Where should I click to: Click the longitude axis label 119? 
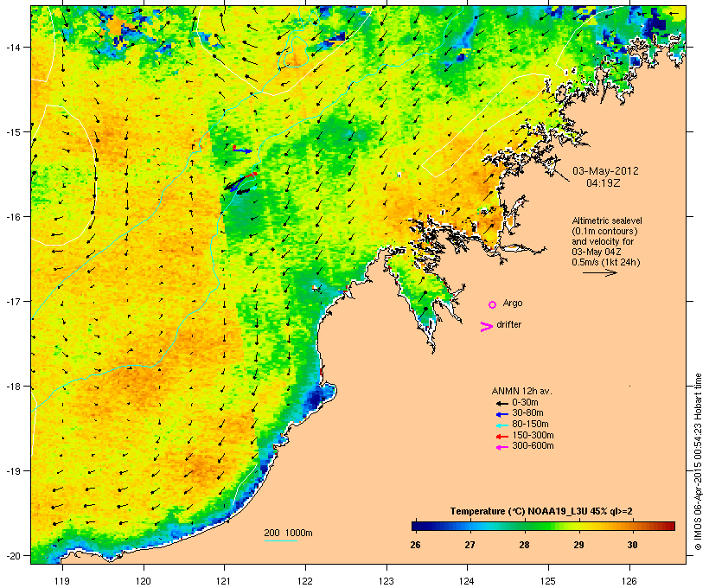point(62,581)
